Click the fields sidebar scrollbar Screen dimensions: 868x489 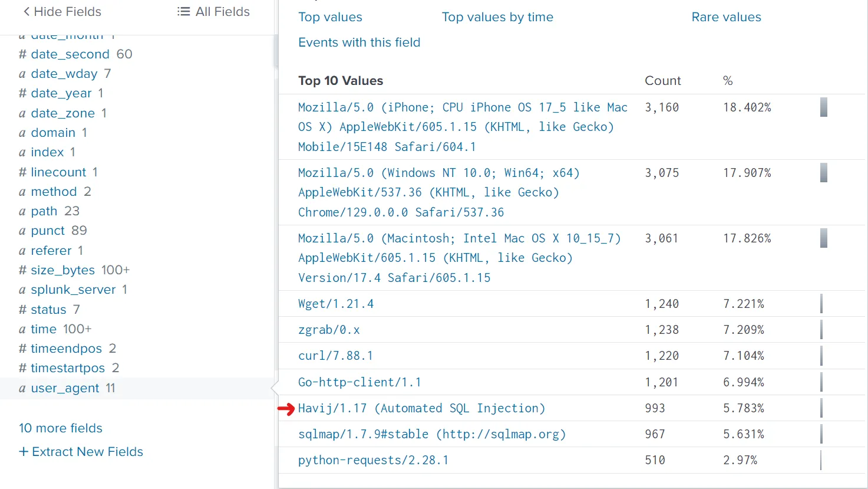276,52
